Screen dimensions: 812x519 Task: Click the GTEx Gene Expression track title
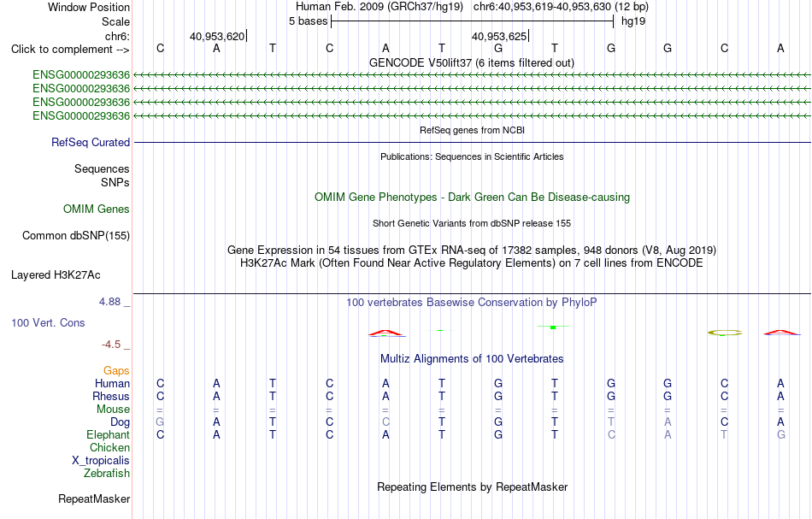point(472,251)
